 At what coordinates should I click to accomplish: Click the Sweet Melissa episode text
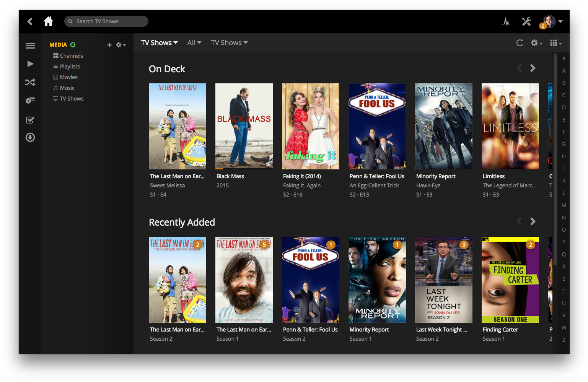click(x=167, y=185)
